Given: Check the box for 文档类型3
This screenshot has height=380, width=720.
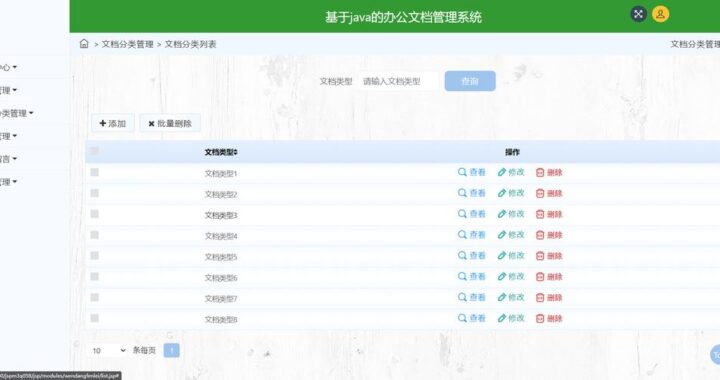Looking at the screenshot, I should point(95,214).
